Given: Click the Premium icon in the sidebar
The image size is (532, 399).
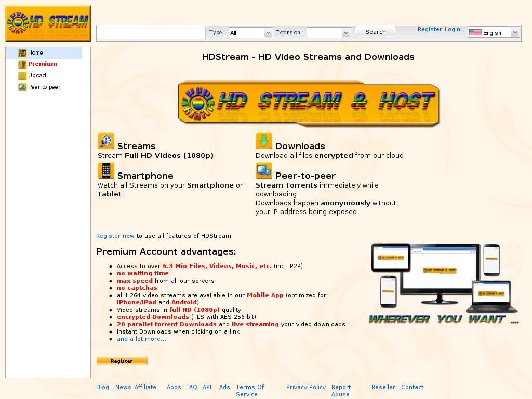Looking at the screenshot, I should (x=22, y=64).
